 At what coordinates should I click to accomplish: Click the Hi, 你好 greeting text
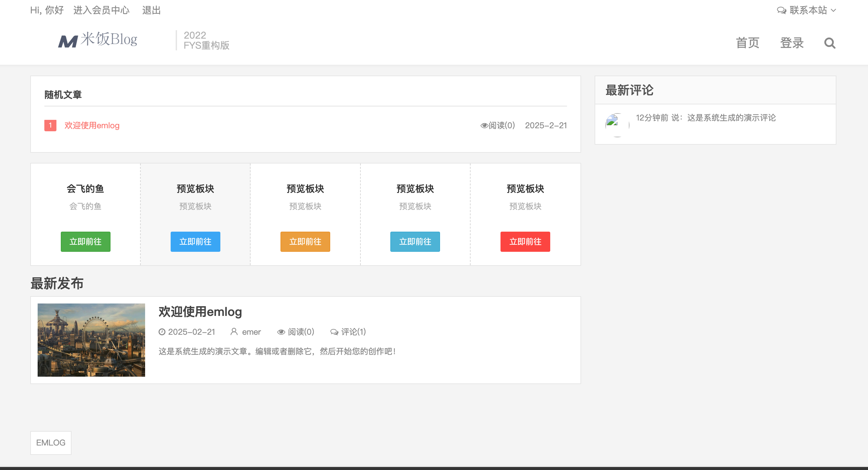click(x=47, y=10)
